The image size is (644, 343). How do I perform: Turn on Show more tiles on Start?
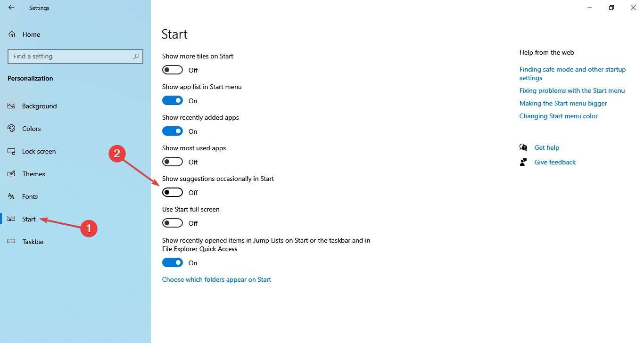[x=172, y=70]
